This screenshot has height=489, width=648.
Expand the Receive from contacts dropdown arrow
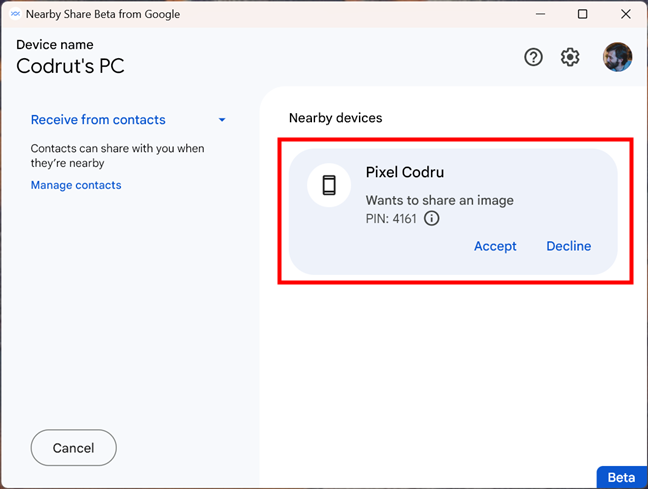point(222,120)
